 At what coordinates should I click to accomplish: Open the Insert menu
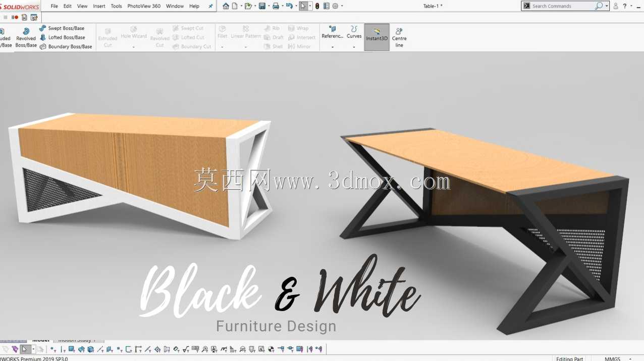click(99, 6)
